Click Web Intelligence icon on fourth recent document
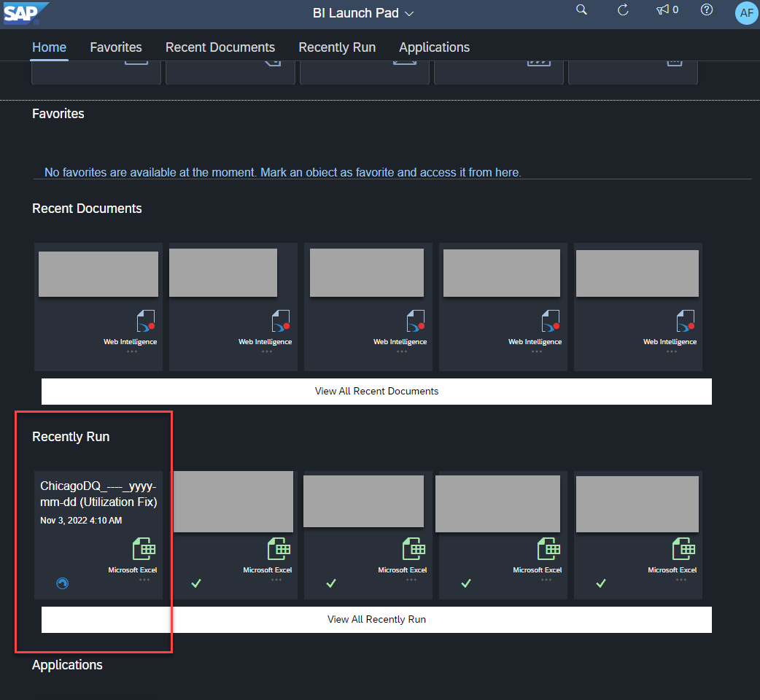Viewport: 760px width, 700px height. [x=550, y=321]
